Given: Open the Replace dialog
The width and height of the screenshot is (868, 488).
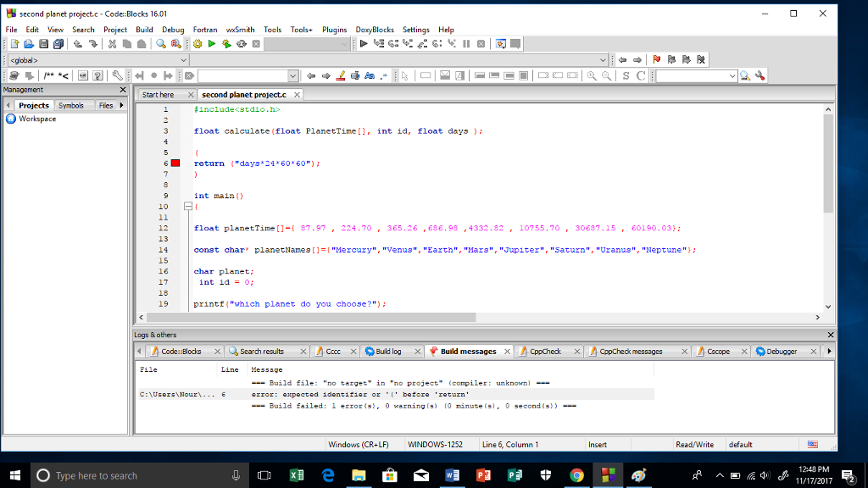Looking at the screenshot, I should (175, 43).
